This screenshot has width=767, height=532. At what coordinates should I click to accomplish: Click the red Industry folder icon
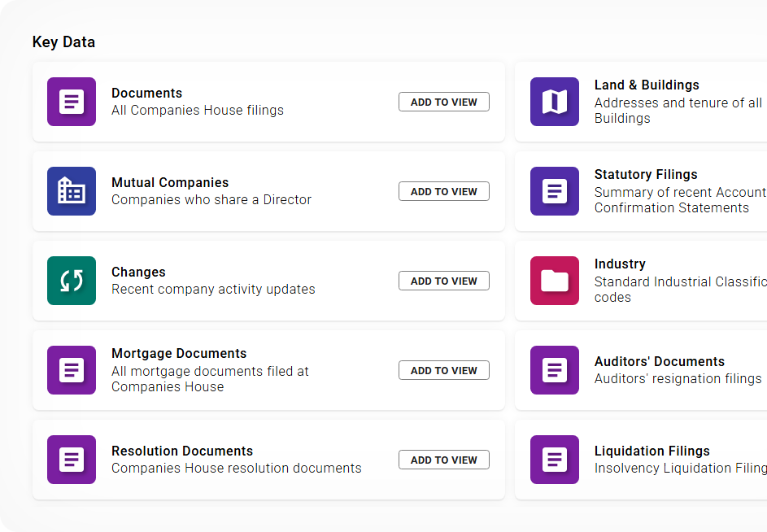(x=555, y=281)
